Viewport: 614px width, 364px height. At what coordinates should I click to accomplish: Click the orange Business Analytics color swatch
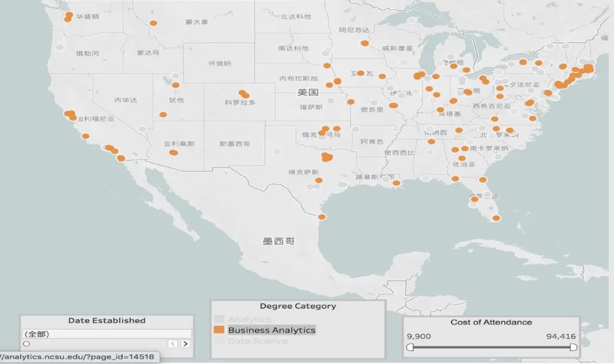click(x=219, y=330)
